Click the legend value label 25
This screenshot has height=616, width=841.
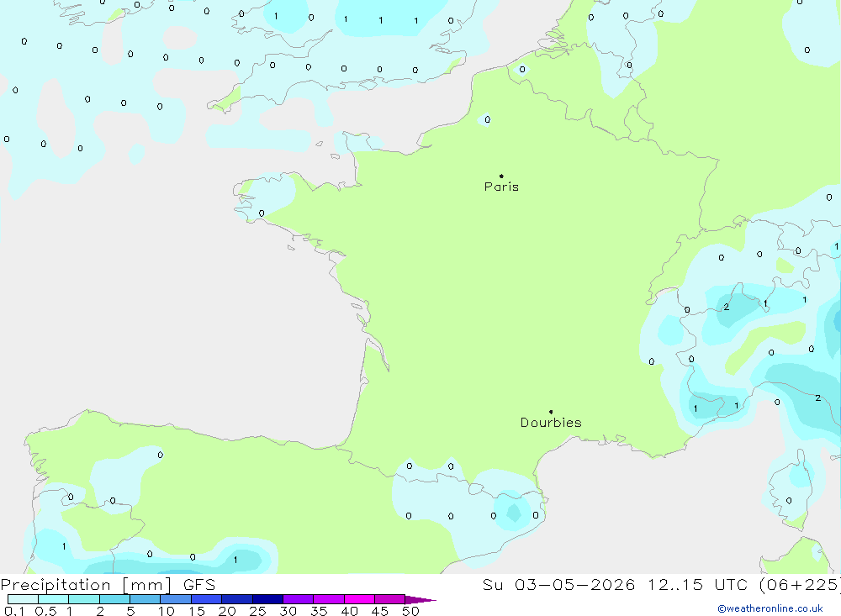(258, 611)
